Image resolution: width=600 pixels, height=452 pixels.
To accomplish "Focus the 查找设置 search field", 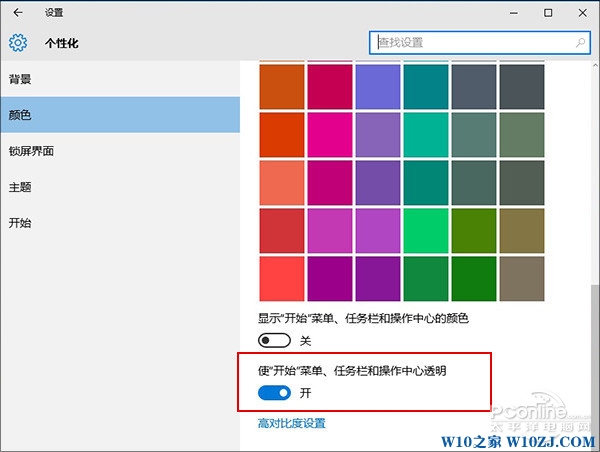I will [x=479, y=42].
